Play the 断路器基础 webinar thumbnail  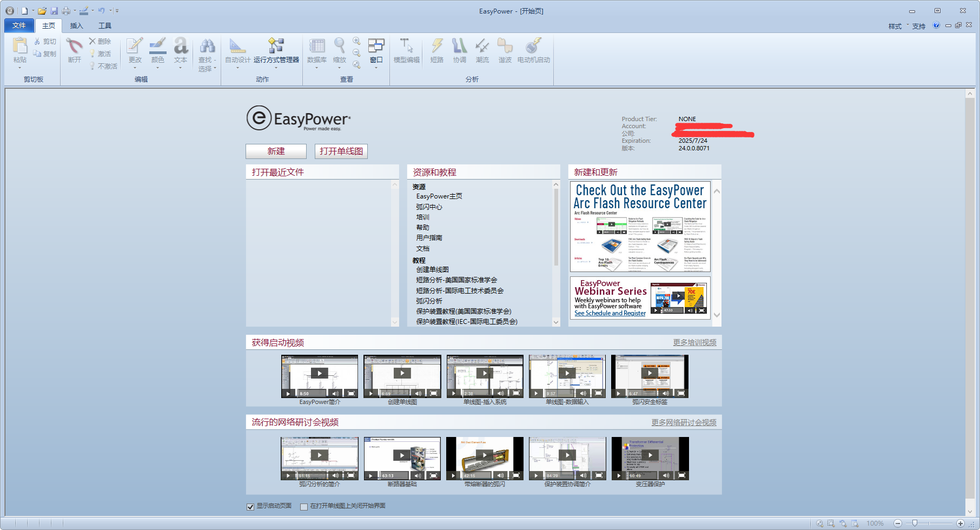[402, 459]
